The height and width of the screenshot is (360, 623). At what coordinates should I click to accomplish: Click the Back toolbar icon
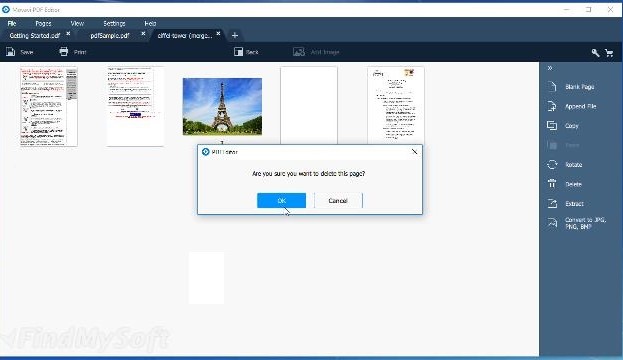coord(238,52)
